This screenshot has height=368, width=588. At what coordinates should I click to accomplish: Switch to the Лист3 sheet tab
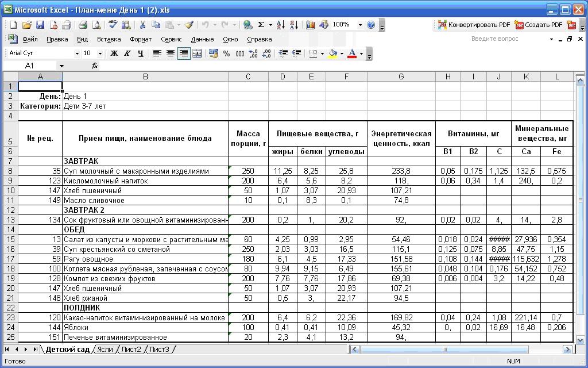(160, 350)
